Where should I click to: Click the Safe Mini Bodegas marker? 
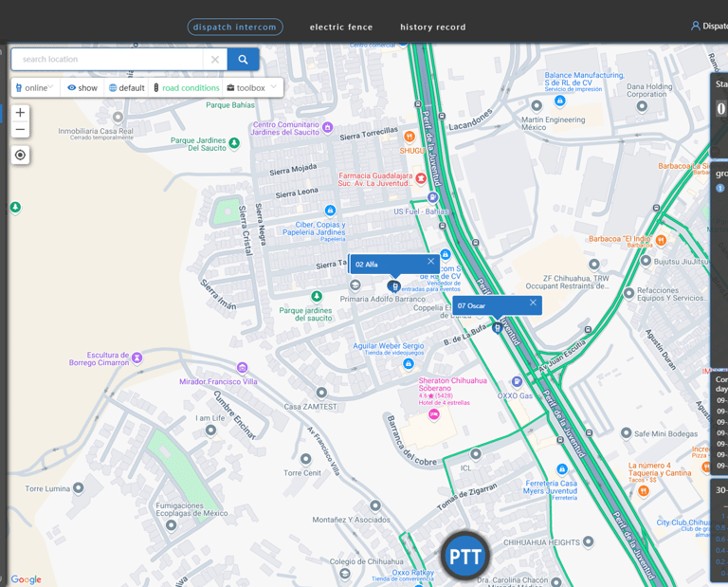click(x=626, y=432)
